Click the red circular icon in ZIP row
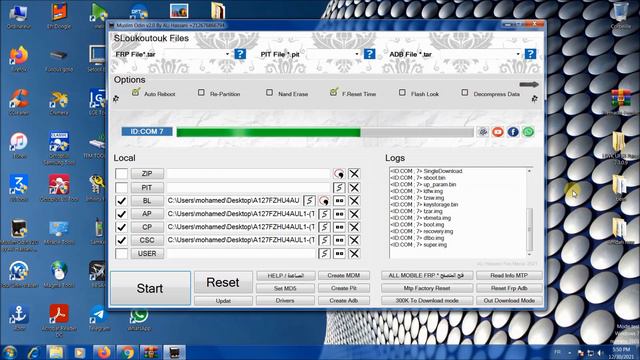Viewport: 640px width, 360px height. [339, 173]
